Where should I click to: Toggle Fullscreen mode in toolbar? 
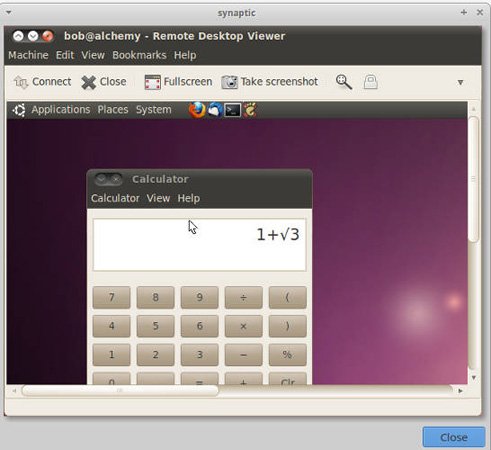pos(153,82)
